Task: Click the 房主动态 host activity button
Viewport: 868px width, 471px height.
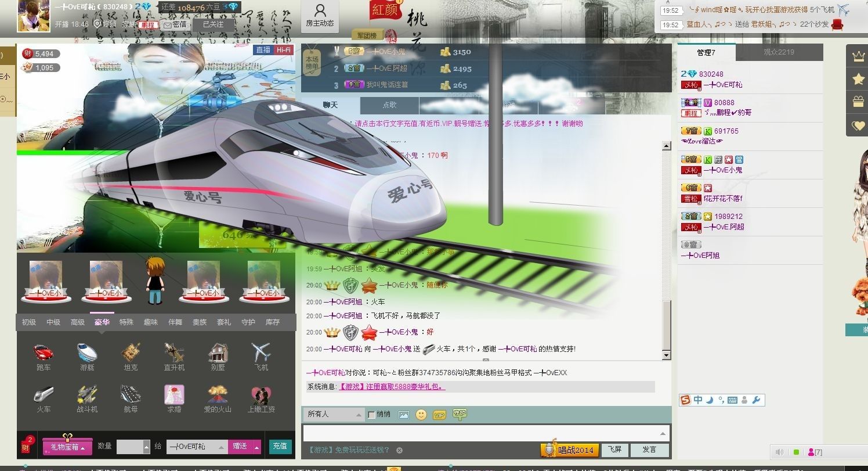Action: [320, 16]
